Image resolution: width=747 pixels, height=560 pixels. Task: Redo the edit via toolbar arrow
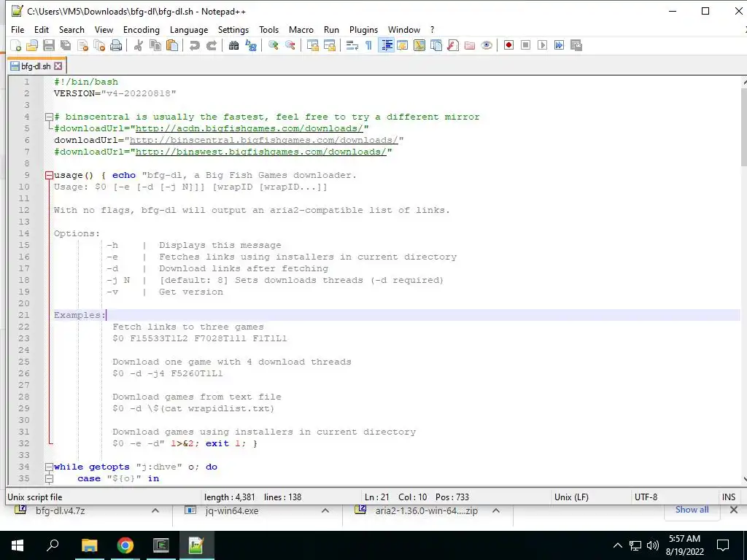coord(211,45)
